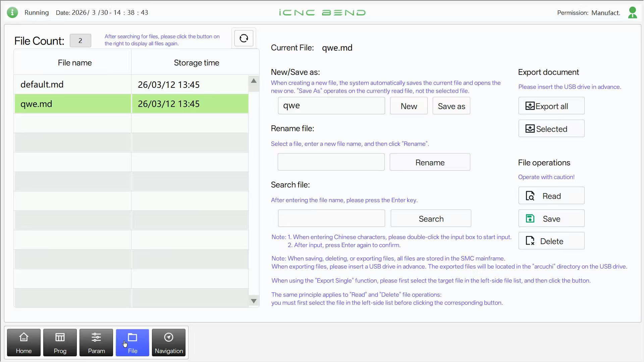Open the user permission profile icon
This screenshot has height=362, width=644.
pos(632,13)
